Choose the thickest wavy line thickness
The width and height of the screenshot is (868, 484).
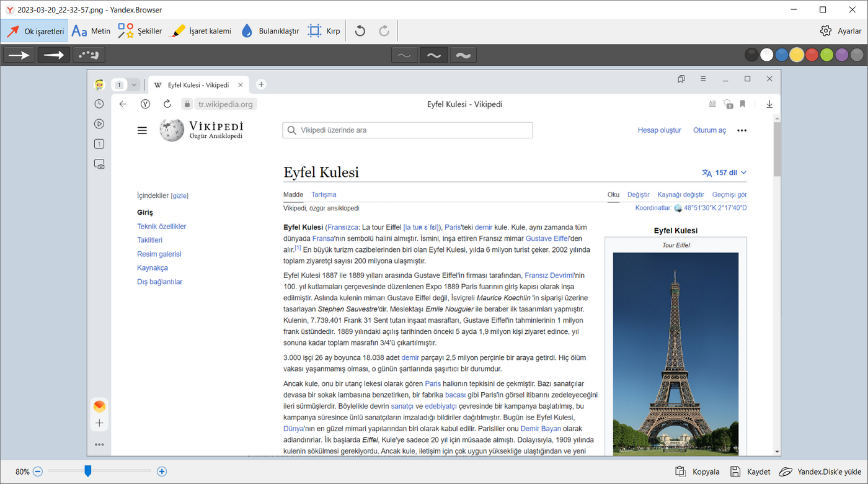click(x=463, y=55)
